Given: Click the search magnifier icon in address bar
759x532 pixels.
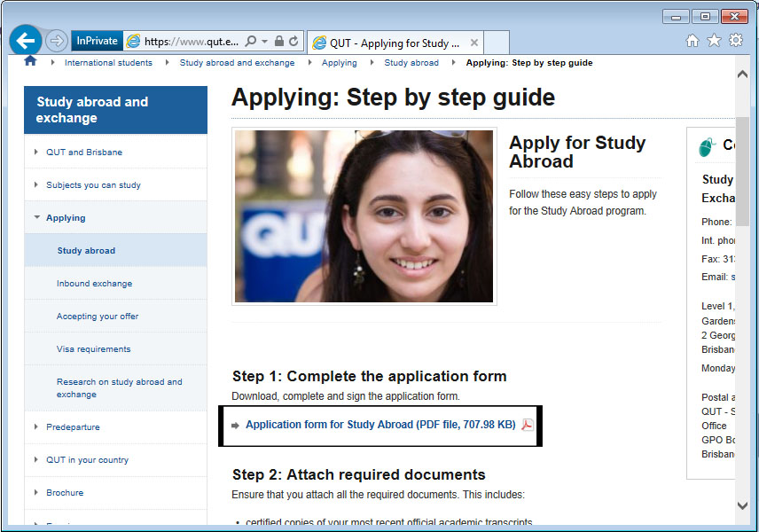Looking at the screenshot, I should point(251,41).
